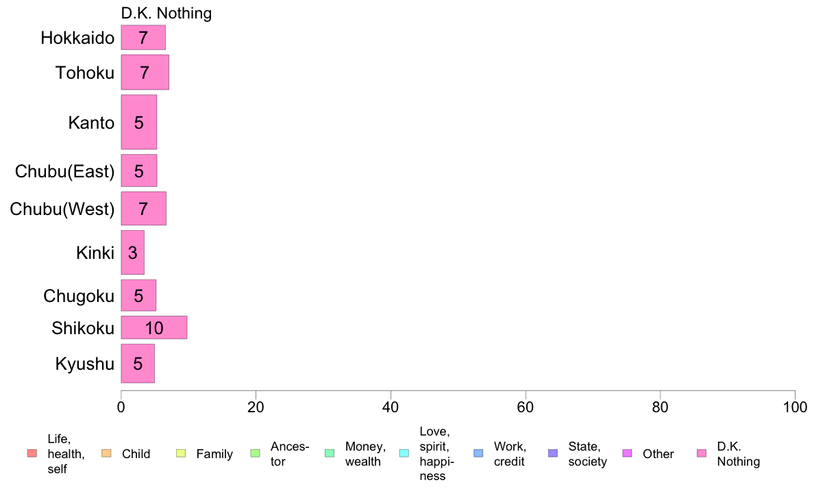The image size is (814, 504).
Task: Click the 100 tick label on the axis
Action: coord(794,407)
